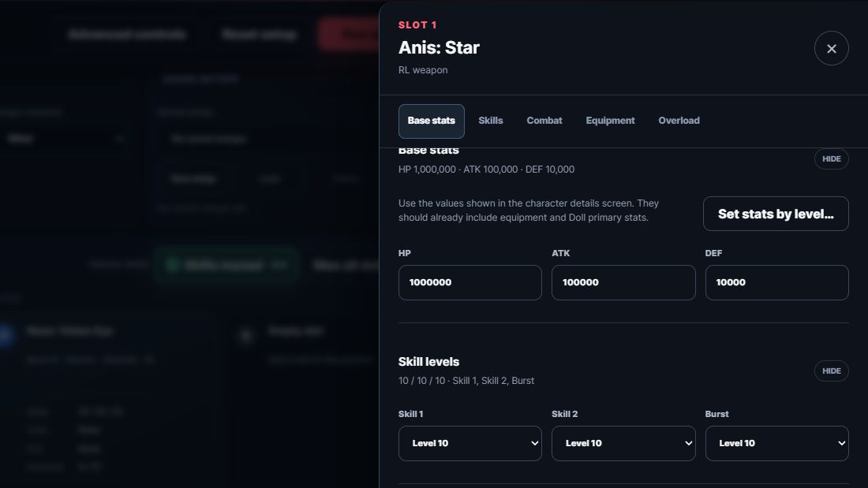Hide the Base stats section
868x488 pixels.
[x=831, y=158]
